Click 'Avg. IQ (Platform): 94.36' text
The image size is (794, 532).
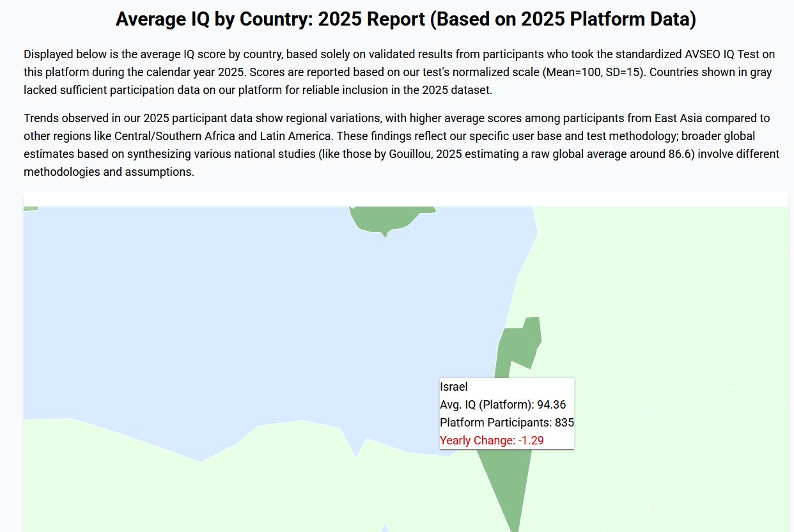click(x=502, y=405)
